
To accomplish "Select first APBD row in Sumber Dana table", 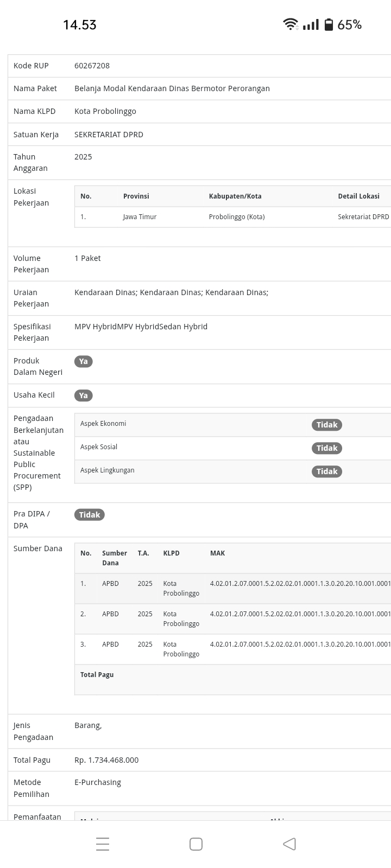I will [110, 584].
